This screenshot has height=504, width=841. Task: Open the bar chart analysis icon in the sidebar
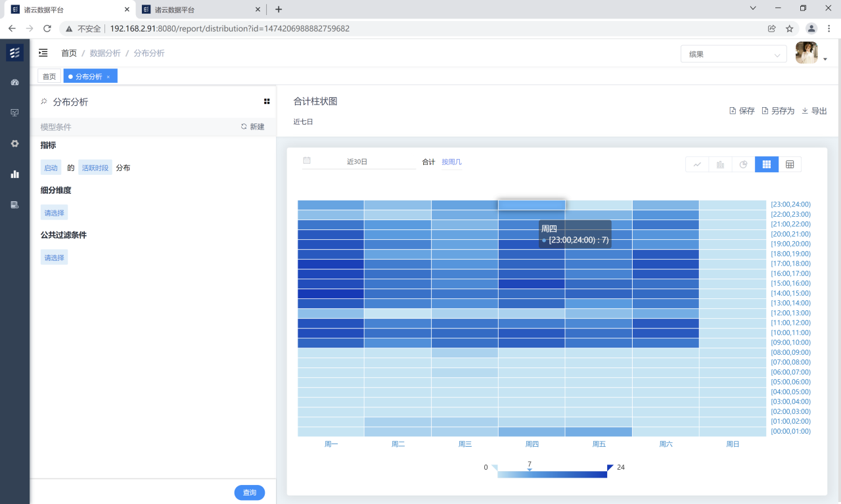[14, 174]
